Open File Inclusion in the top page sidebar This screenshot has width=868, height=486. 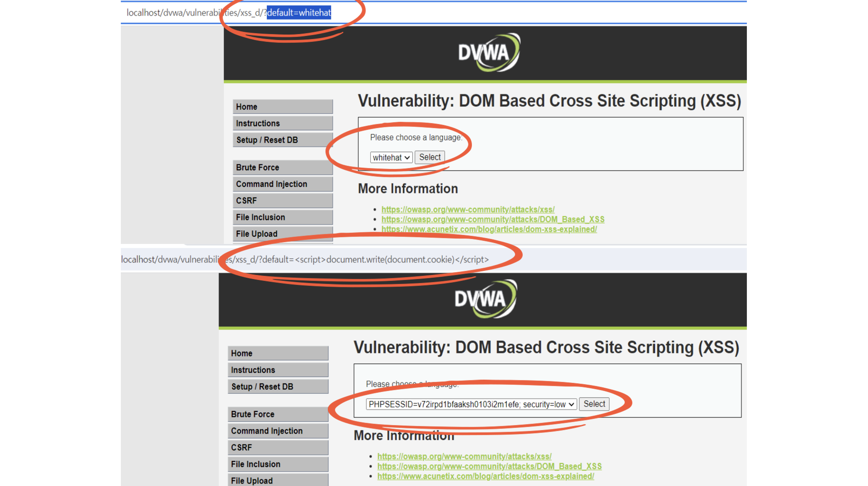click(x=283, y=217)
